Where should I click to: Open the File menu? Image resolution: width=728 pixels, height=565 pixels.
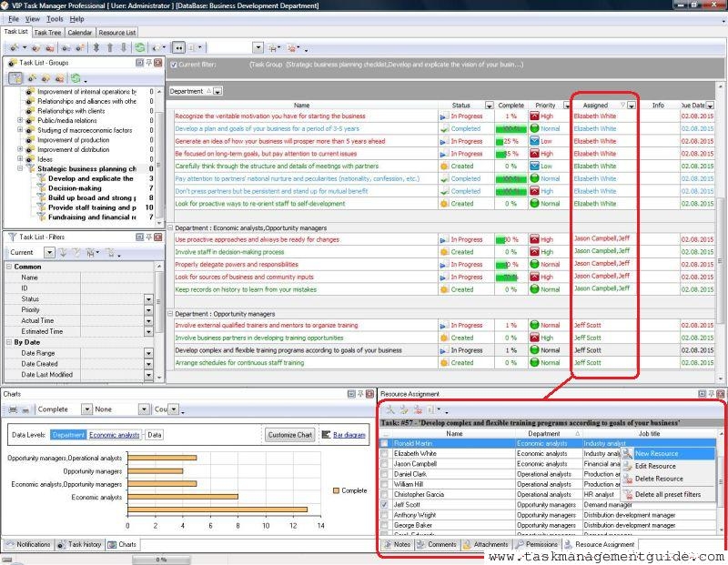click(14, 19)
